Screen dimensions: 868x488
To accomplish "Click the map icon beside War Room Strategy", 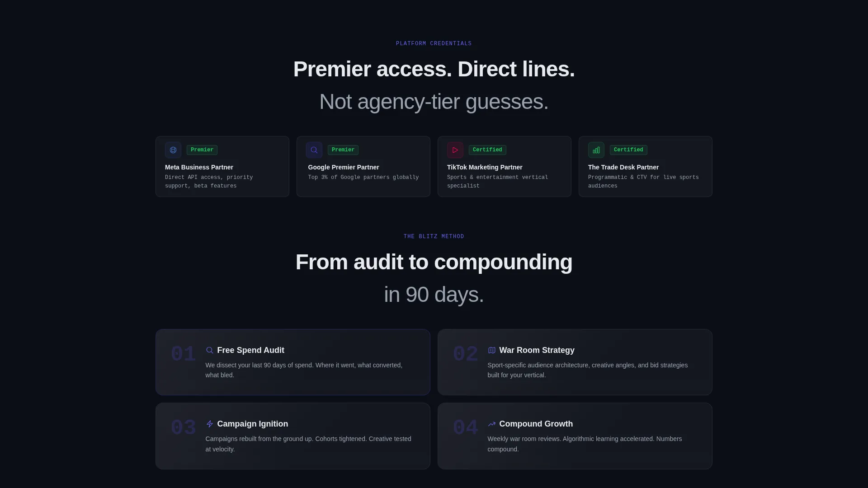I will (492, 350).
